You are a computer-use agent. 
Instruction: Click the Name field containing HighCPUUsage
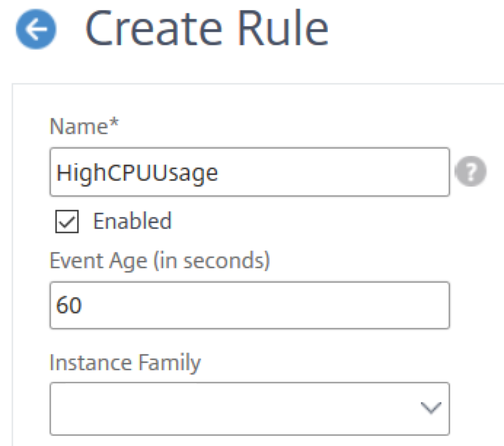[249, 172]
